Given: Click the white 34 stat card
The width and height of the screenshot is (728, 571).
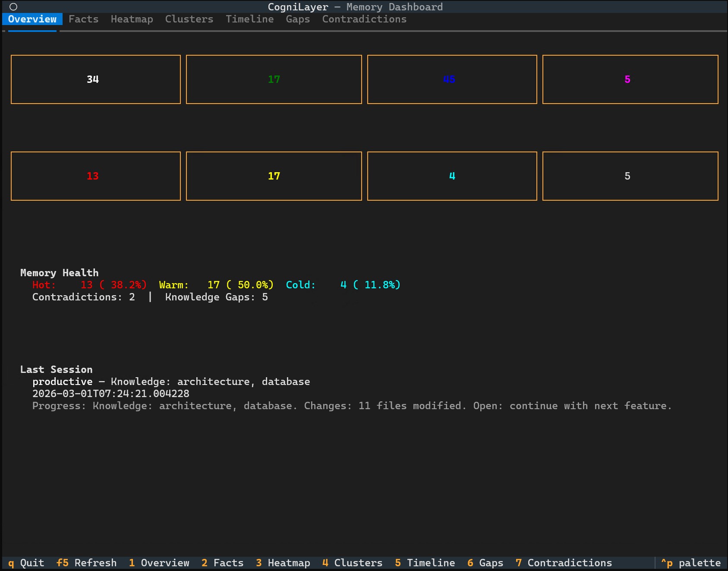Looking at the screenshot, I should [x=96, y=79].
